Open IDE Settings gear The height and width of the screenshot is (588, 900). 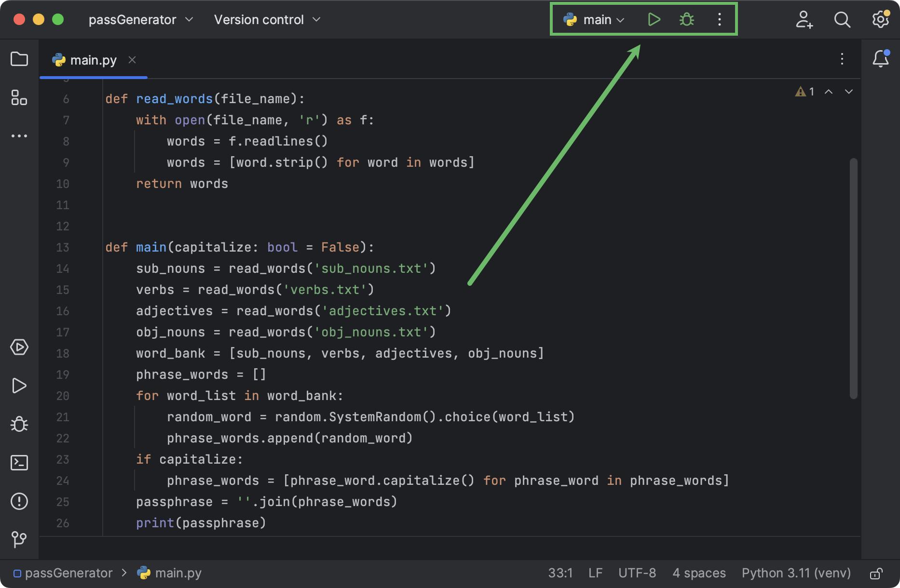pyautogui.click(x=880, y=19)
